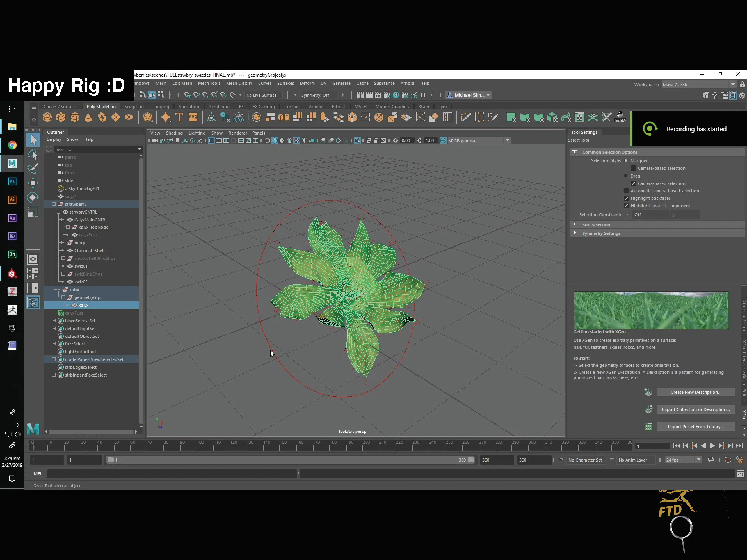Click the No Live Surface field

(x=263, y=95)
